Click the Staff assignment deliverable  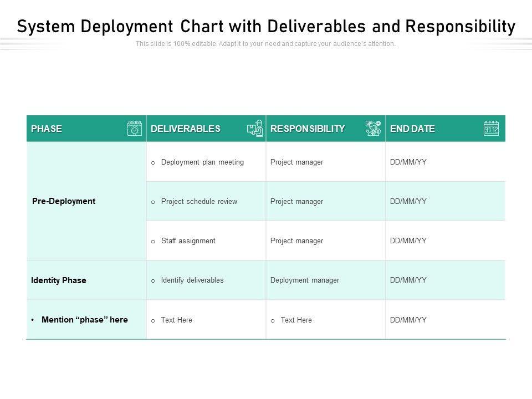pos(188,241)
